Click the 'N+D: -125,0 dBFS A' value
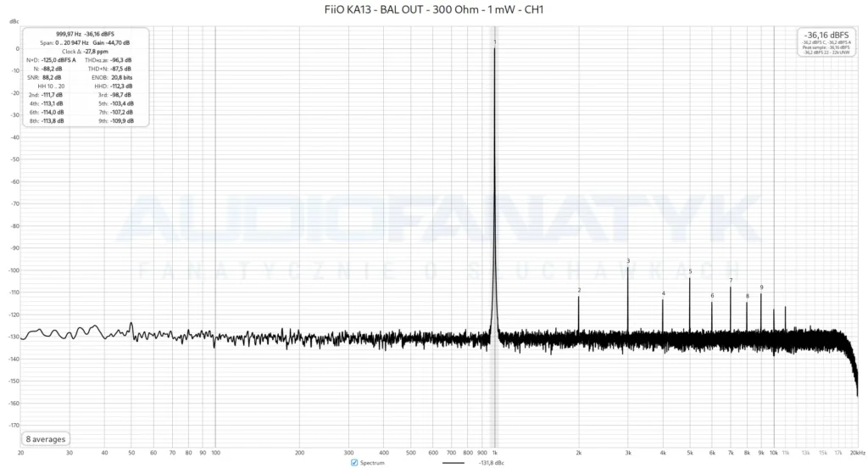 click(x=51, y=60)
